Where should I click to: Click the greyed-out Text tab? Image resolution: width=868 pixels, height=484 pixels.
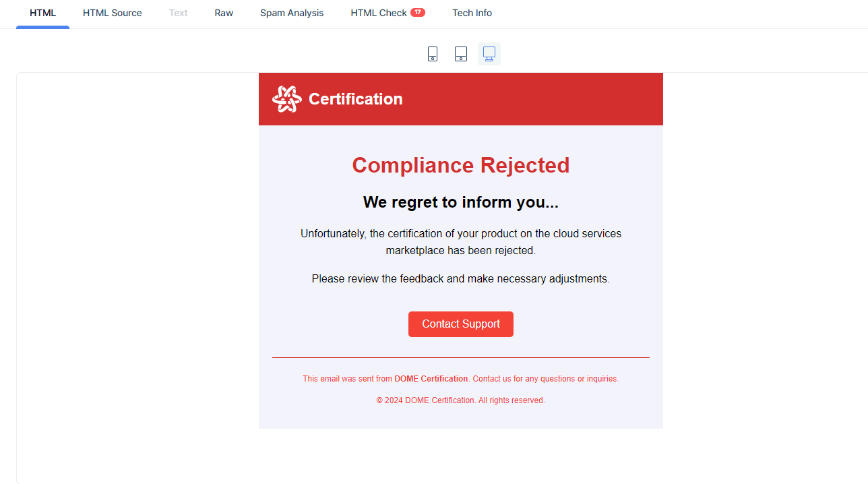(178, 13)
